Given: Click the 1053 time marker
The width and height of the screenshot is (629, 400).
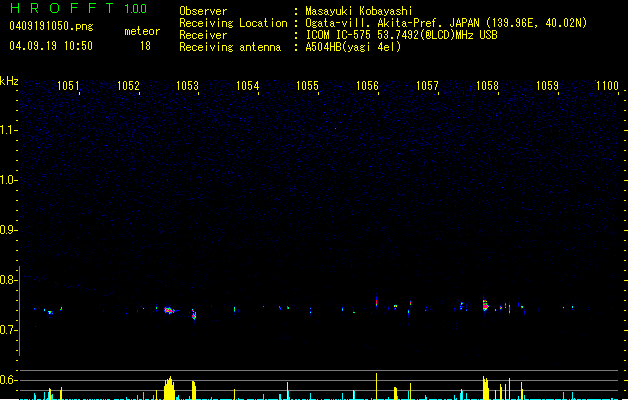Looking at the screenshot, I should pyautogui.click(x=188, y=86).
